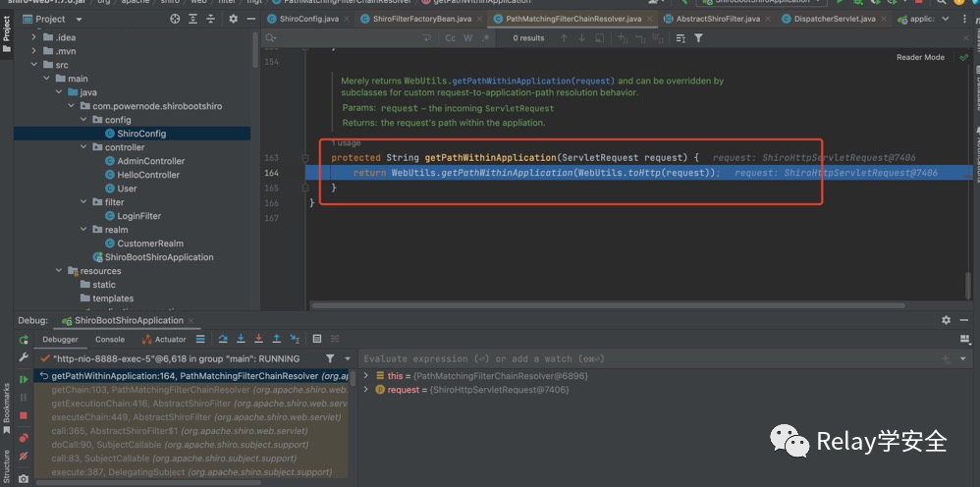Click Step Out up arrow
Screen dimensions: 980x487
(276, 339)
